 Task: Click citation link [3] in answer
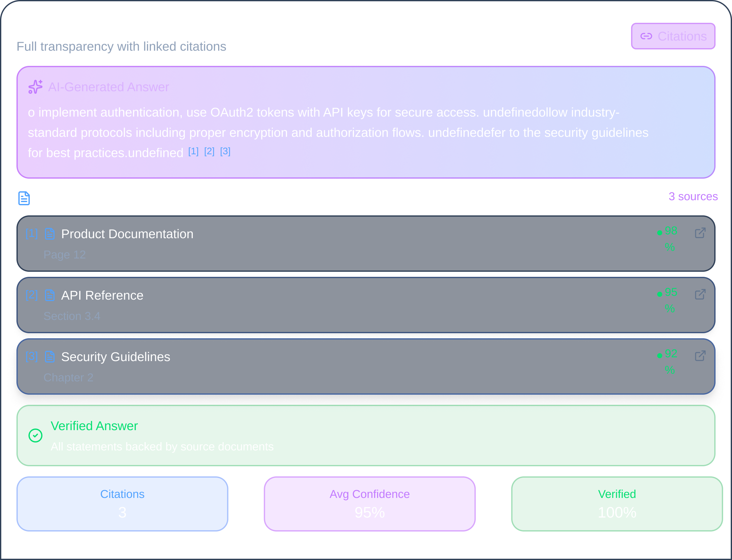(x=225, y=151)
